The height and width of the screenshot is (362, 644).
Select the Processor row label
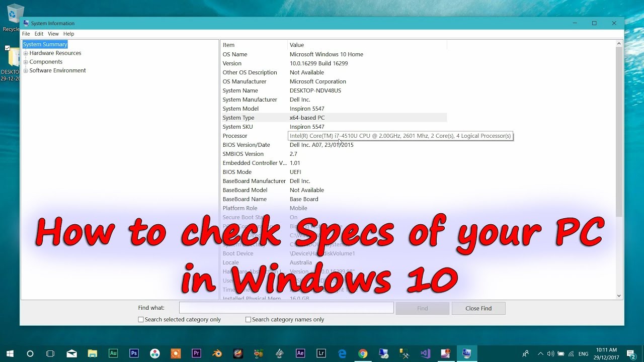235,136
